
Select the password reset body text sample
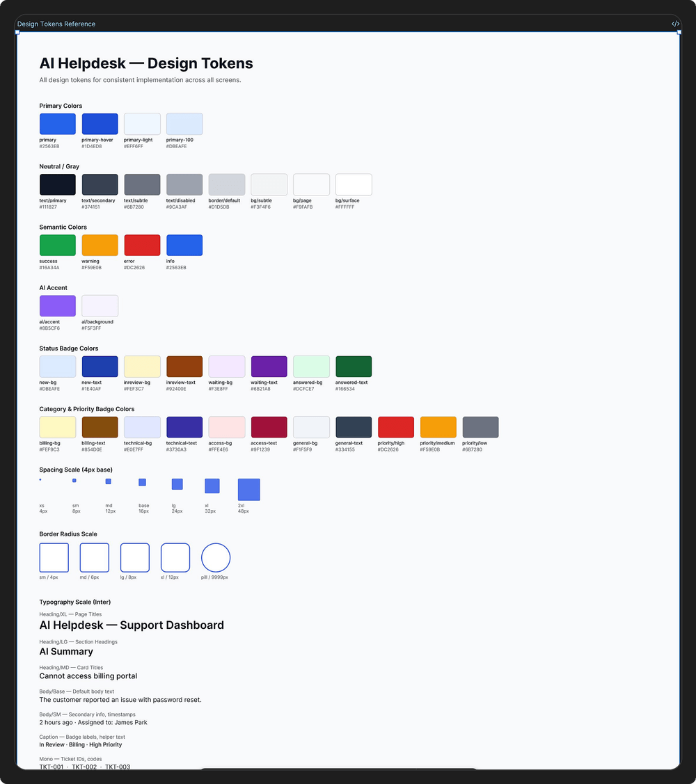pyautogui.click(x=120, y=700)
